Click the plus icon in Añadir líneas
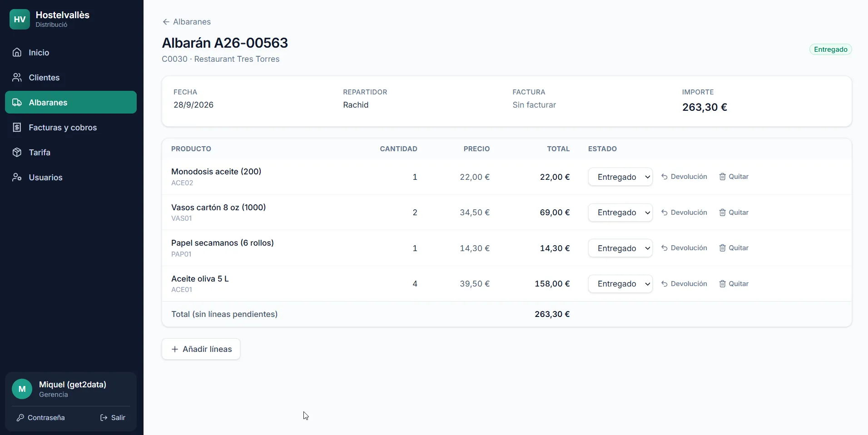 pos(175,349)
